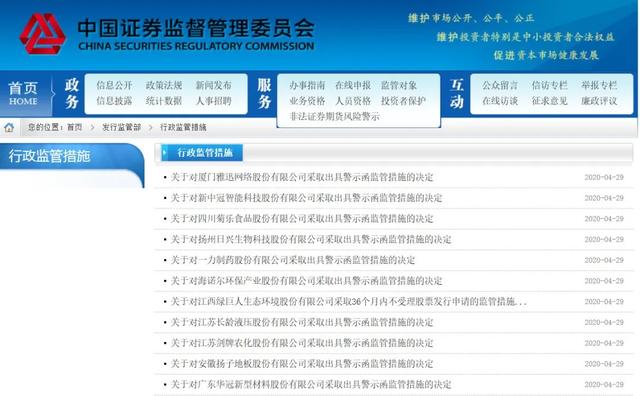Image resolution: width=640 pixels, height=396 pixels.
Task: Open notice about 海诺尔环保产业股份有限公司
Action: (x=307, y=281)
